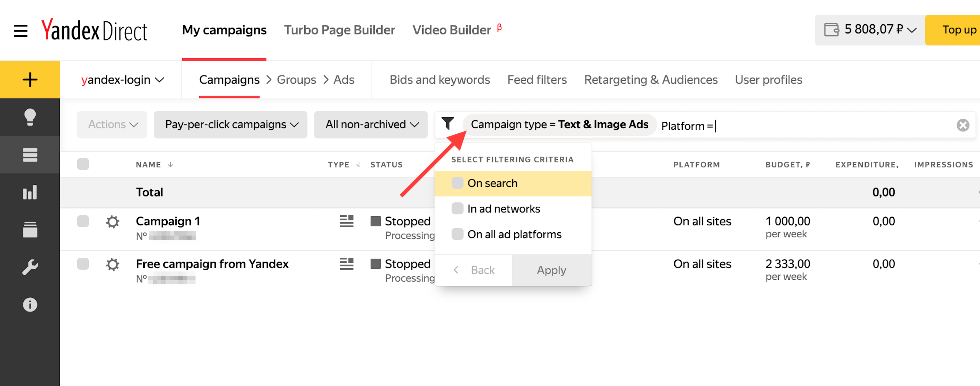Viewport: 980px width, 386px height.
Task: Click the Status column header
Action: (x=386, y=165)
